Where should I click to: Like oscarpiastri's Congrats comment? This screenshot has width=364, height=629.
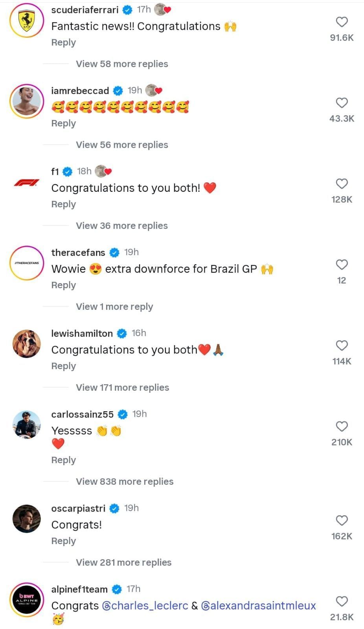[342, 520]
